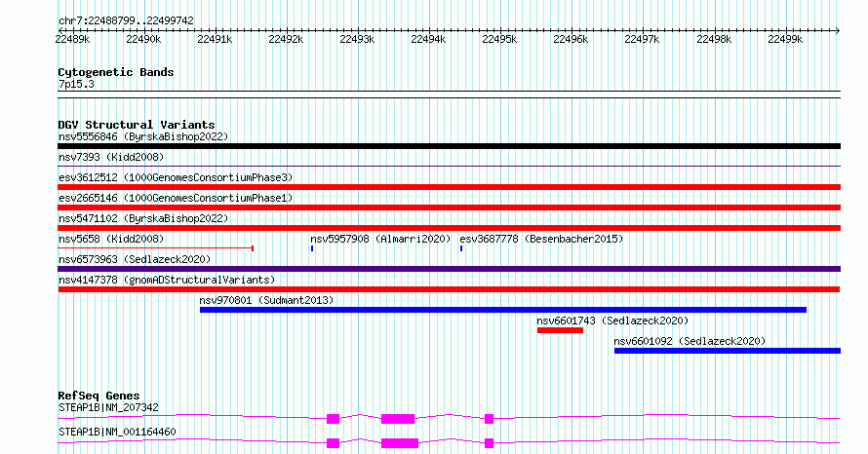Click the small blue esv3687778 variant marker
The image size is (868, 454).
point(461,248)
